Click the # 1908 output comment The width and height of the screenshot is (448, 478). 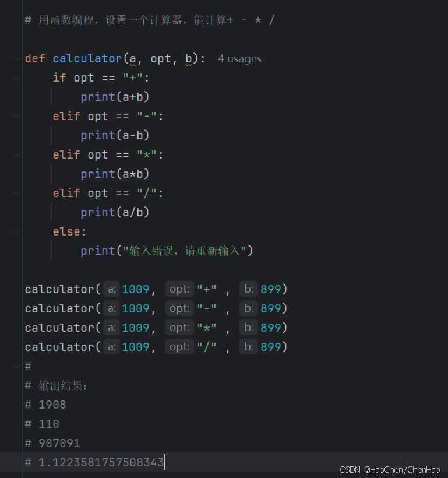45,405
